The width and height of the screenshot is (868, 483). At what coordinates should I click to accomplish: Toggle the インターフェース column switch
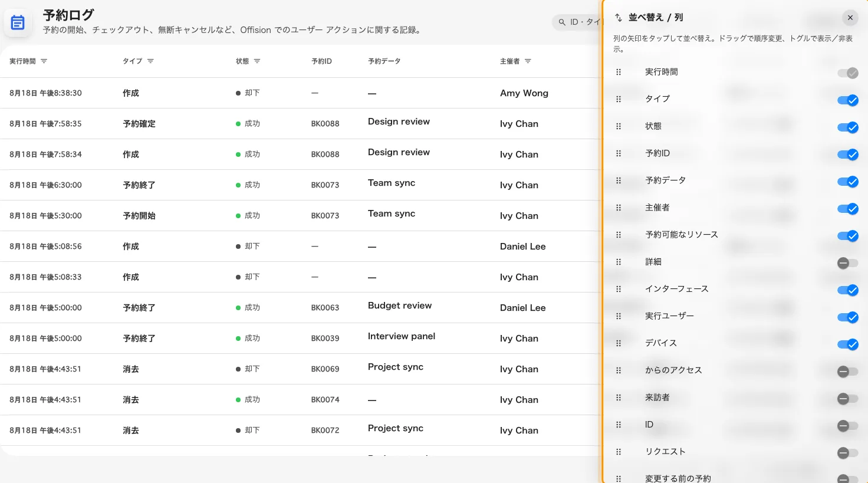click(x=848, y=290)
